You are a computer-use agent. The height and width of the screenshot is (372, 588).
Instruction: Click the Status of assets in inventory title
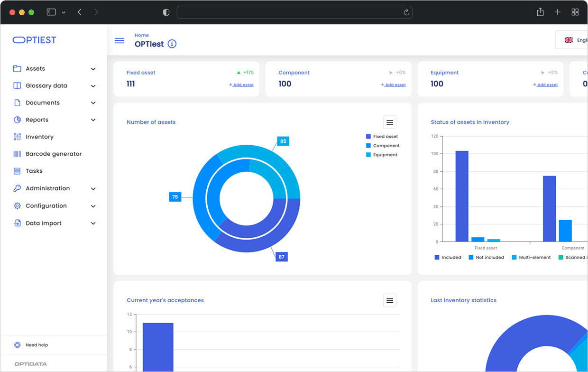470,122
